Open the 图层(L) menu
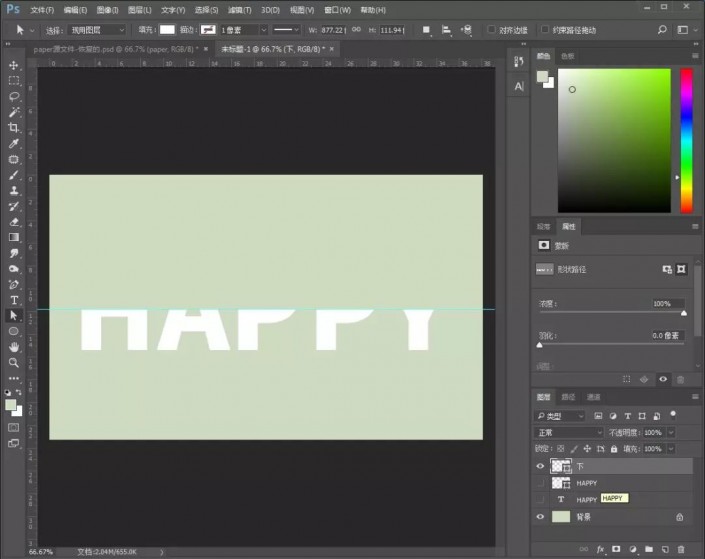This screenshot has width=705, height=559. point(139,10)
